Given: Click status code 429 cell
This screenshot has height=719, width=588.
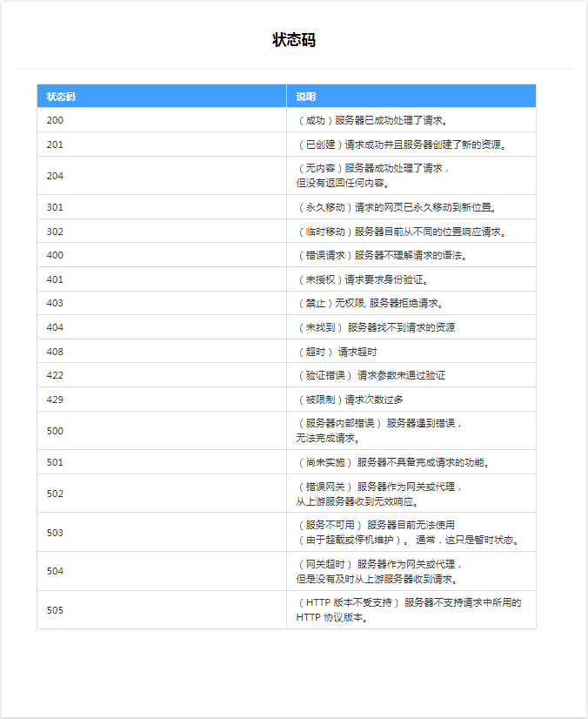Looking at the screenshot, I should pos(162,400).
